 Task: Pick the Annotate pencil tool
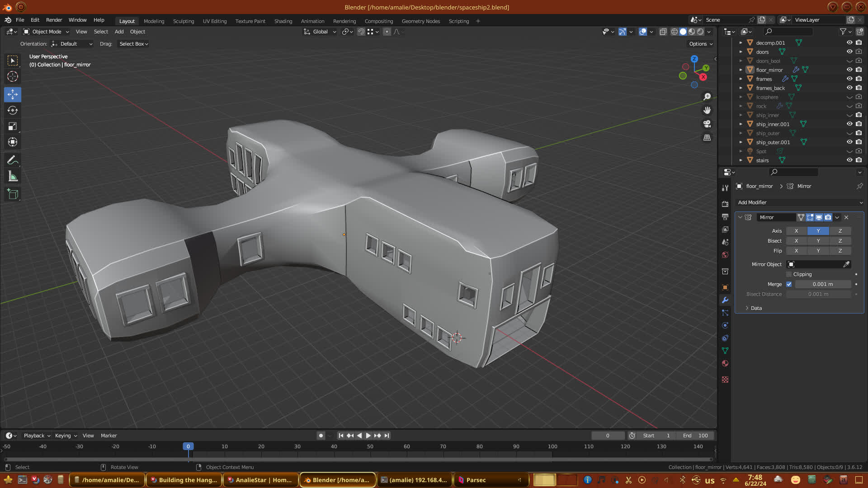point(13,160)
